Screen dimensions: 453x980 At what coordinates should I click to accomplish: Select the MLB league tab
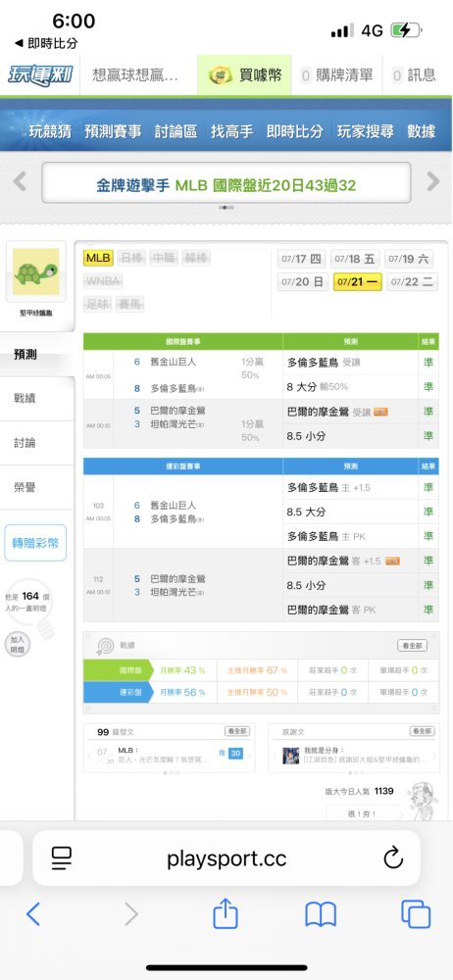coord(98,258)
